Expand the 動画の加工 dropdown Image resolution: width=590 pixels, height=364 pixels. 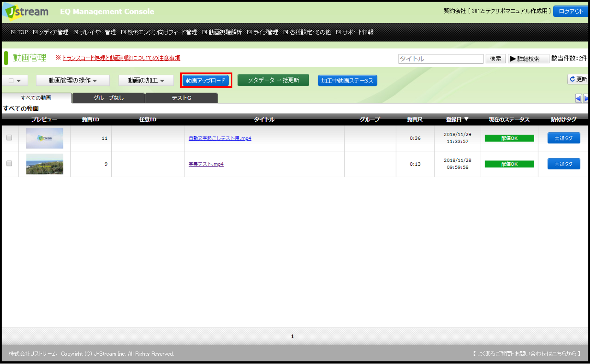[146, 81]
